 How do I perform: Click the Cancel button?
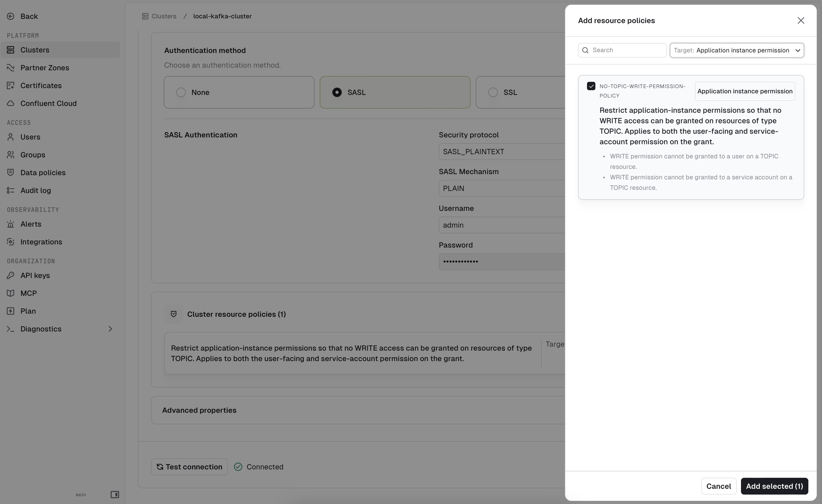click(719, 486)
